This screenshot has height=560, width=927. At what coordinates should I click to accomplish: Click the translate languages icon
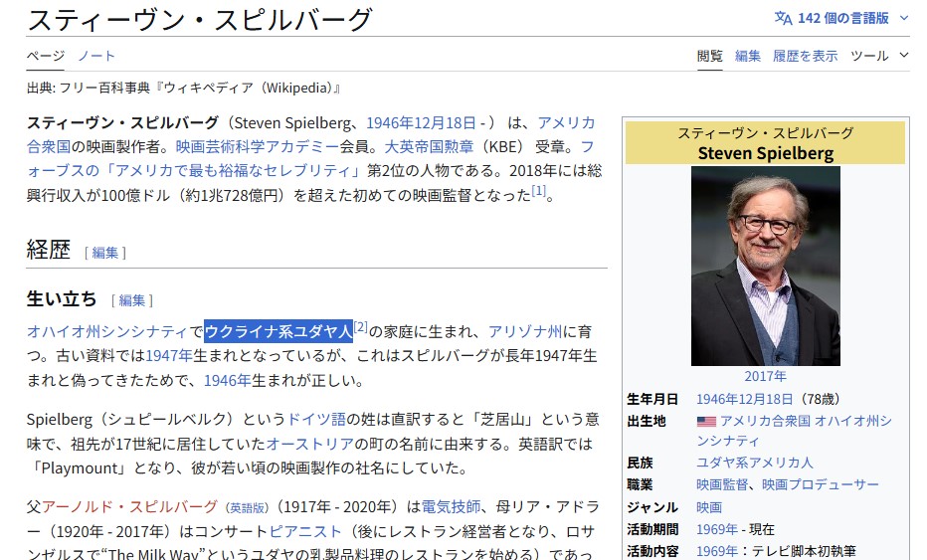[784, 18]
